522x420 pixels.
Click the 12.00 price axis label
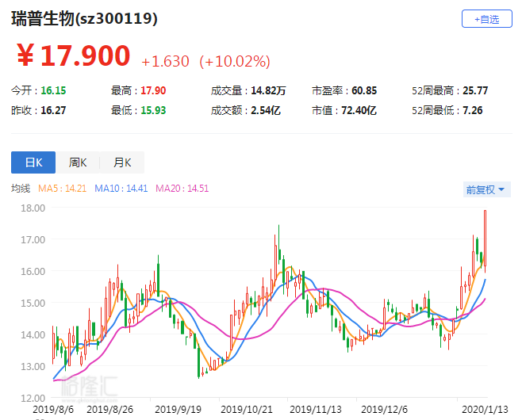coord(33,398)
